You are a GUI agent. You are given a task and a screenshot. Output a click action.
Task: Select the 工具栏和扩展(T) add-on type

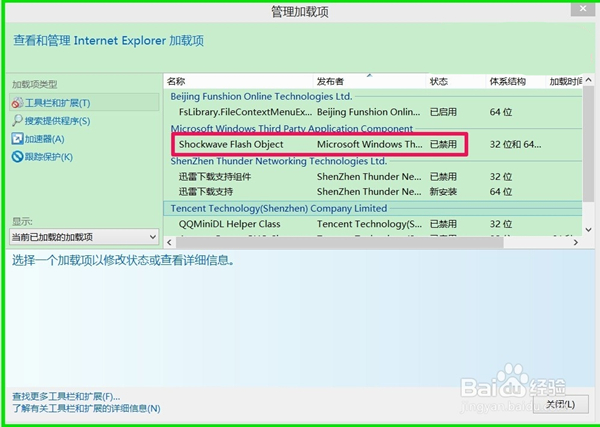pyautogui.click(x=84, y=103)
